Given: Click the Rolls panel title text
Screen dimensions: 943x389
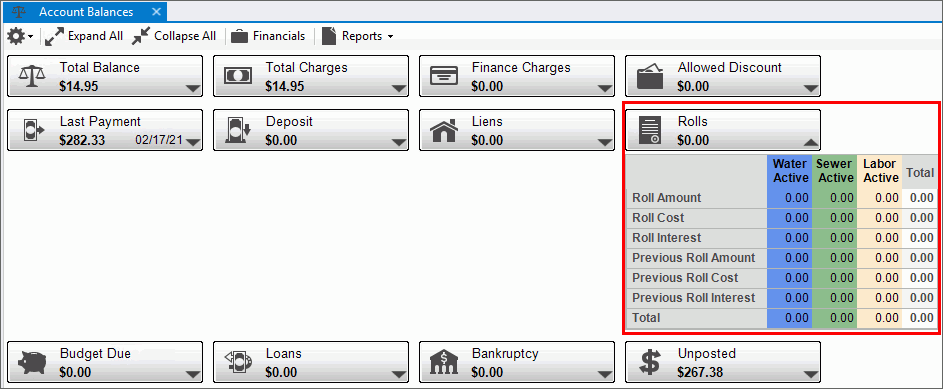Looking at the screenshot, I should coord(692,121).
